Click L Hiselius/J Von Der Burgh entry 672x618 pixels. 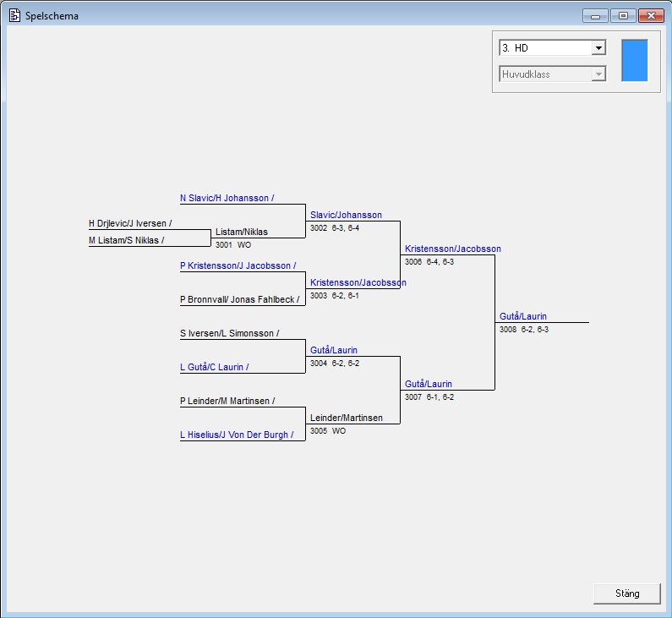point(237,435)
